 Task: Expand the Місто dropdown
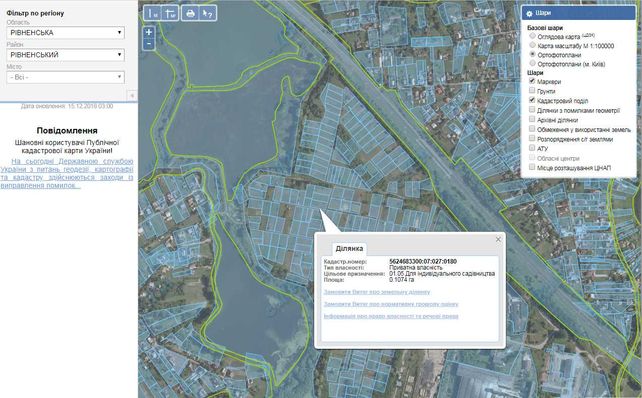(66, 77)
